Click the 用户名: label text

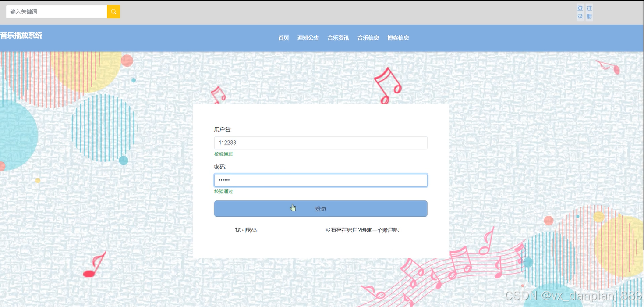(223, 129)
